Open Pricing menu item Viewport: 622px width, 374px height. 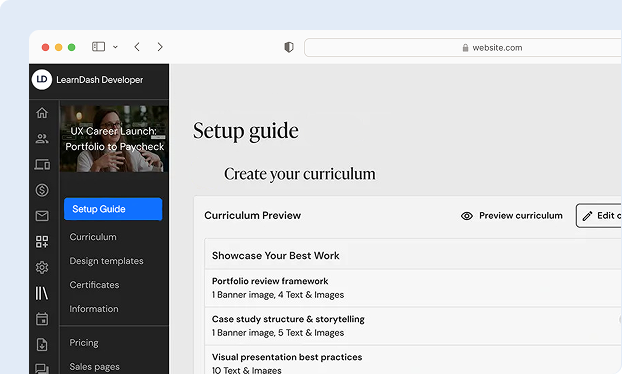(x=84, y=343)
